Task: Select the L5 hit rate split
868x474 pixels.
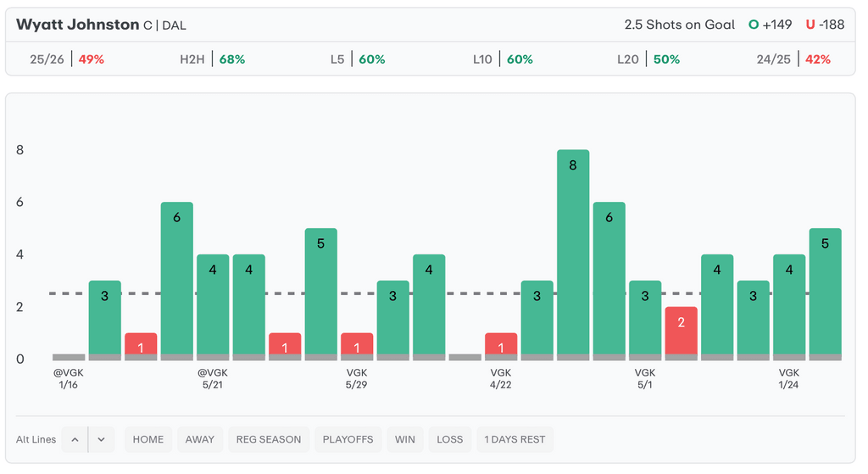Action: pos(358,59)
